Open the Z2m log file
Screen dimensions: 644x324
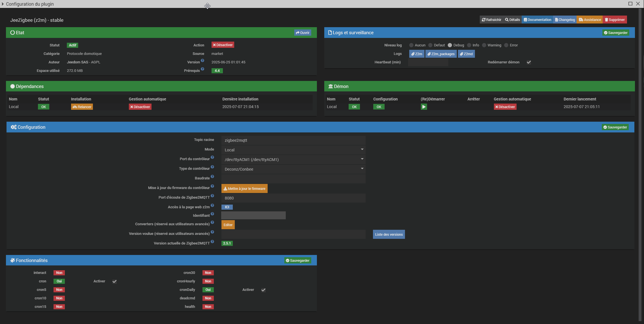[417, 54]
